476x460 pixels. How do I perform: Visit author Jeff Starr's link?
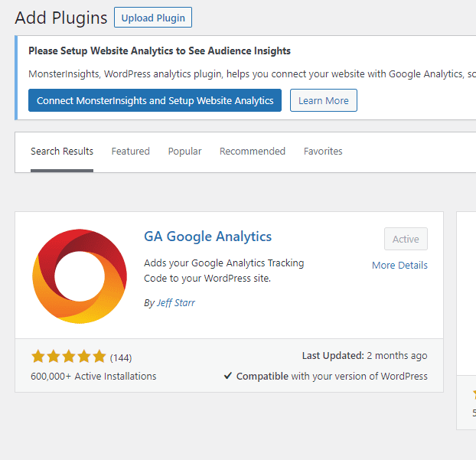pyautogui.click(x=176, y=303)
